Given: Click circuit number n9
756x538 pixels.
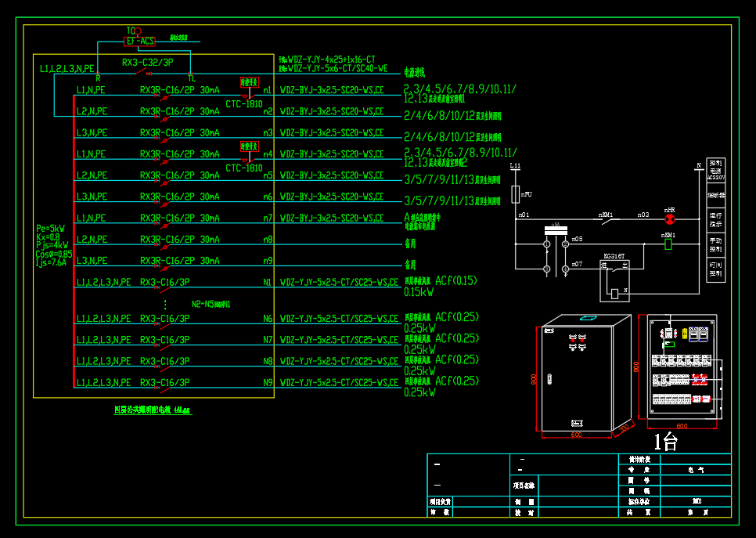Looking at the screenshot, I should (x=268, y=261).
